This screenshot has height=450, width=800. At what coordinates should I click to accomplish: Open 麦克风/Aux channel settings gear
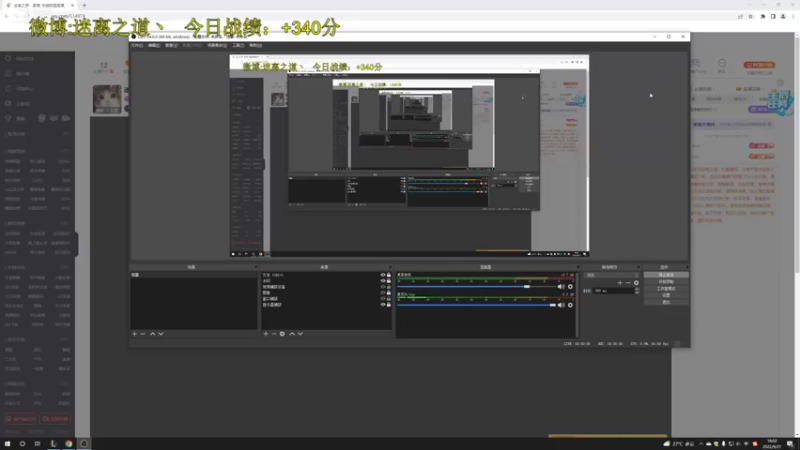pos(570,305)
